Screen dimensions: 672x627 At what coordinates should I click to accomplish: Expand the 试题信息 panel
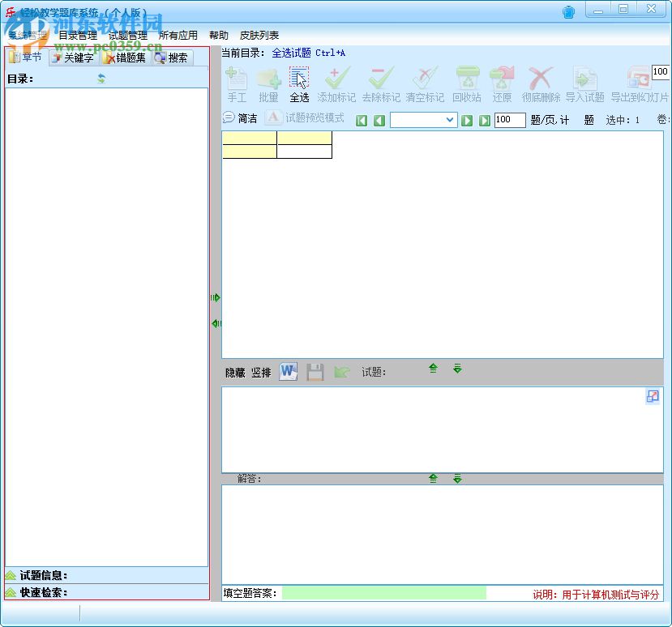pyautogui.click(x=41, y=575)
